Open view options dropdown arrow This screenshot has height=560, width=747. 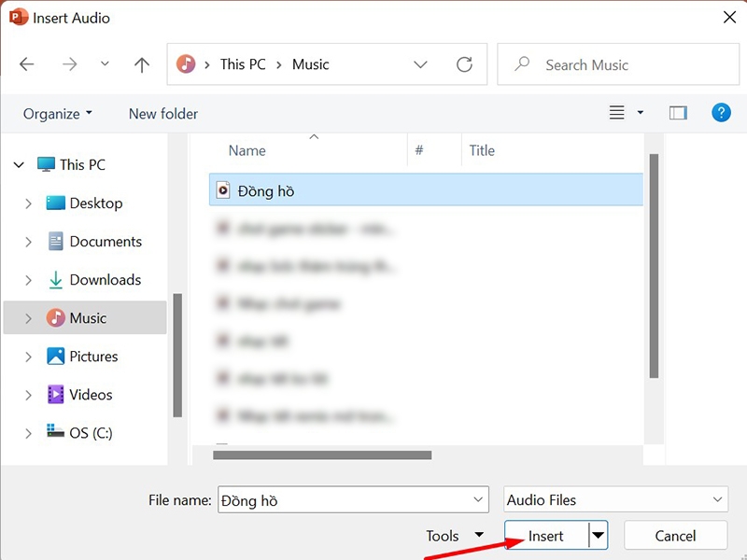click(x=641, y=113)
